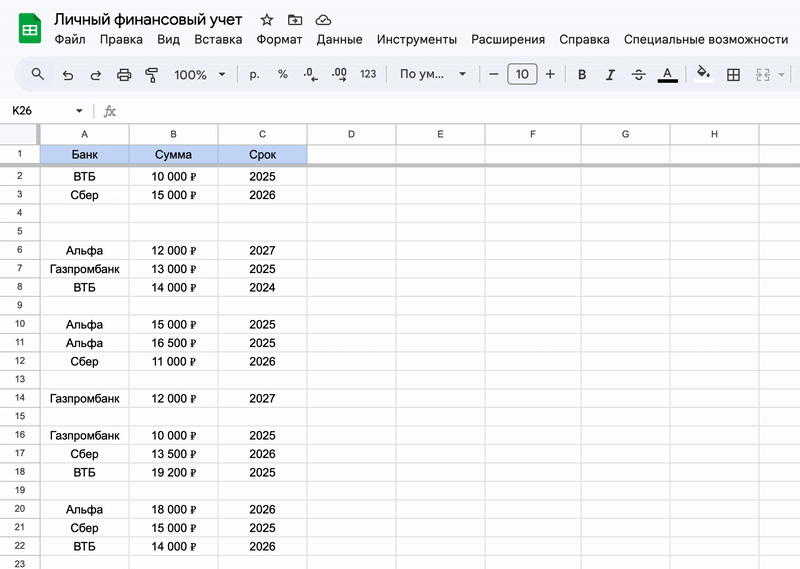The image size is (800, 569).
Task: Open the Правка menu
Action: [x=121, y=39]
